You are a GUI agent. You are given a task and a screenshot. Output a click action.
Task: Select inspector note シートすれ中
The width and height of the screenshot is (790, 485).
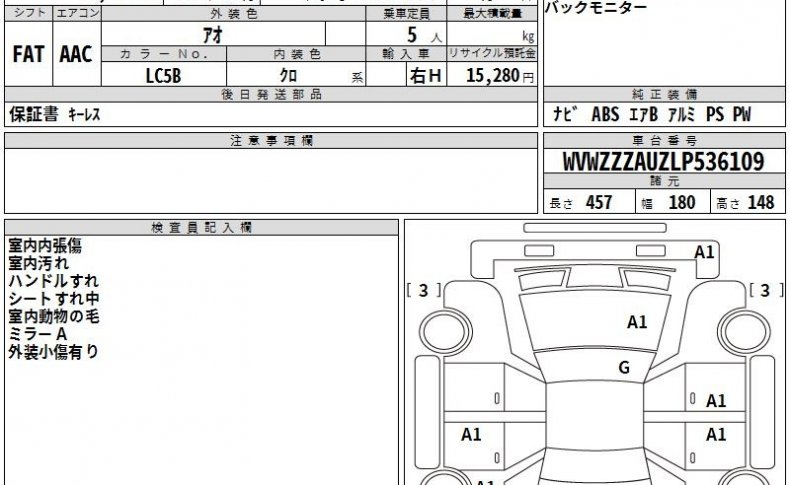(x=53, y=299)
